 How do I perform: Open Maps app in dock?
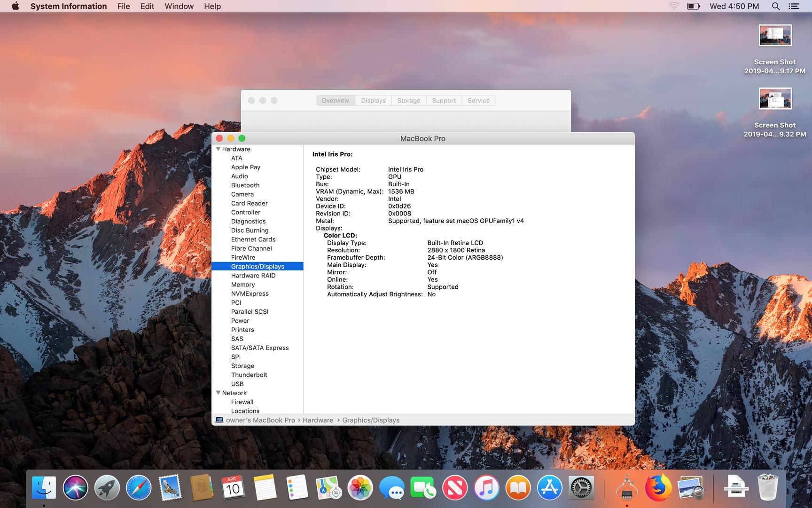coord(328,487)
